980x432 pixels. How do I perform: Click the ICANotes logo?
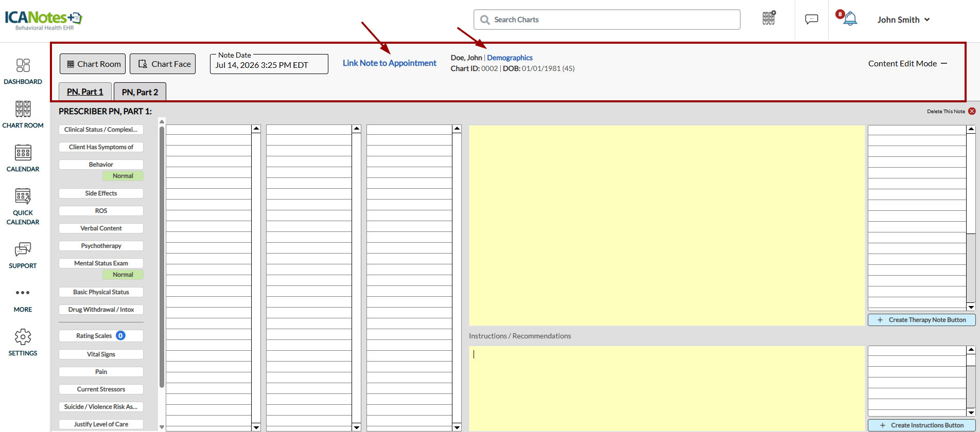click(44, 20)
